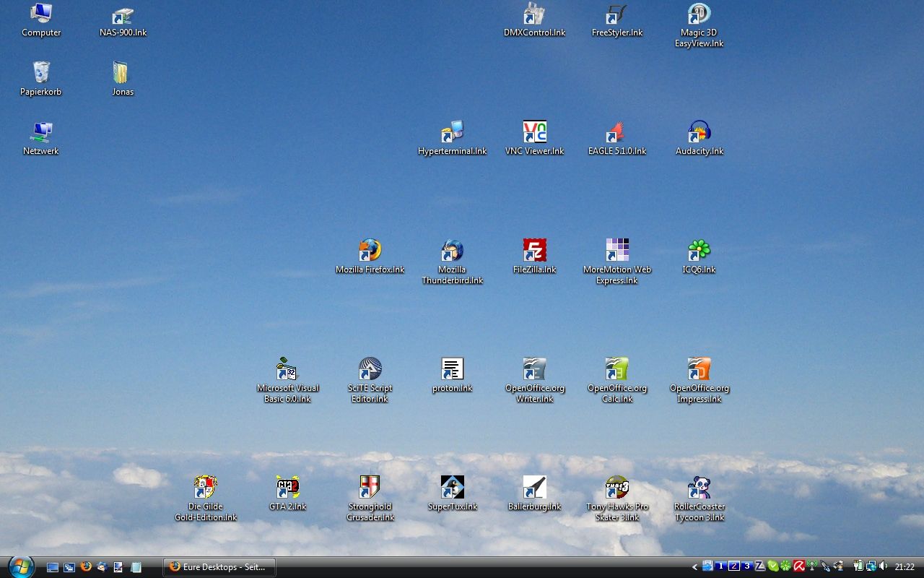The height and width of the screenshot is (578, 924).
Task: Launch Thunderbird from the quick launch bar
Action: click(x=103, y=567)
